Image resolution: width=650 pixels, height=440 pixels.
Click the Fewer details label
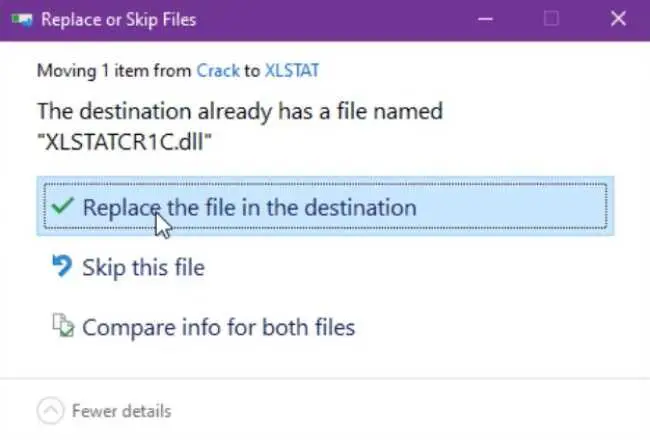[x=121, y=411]
